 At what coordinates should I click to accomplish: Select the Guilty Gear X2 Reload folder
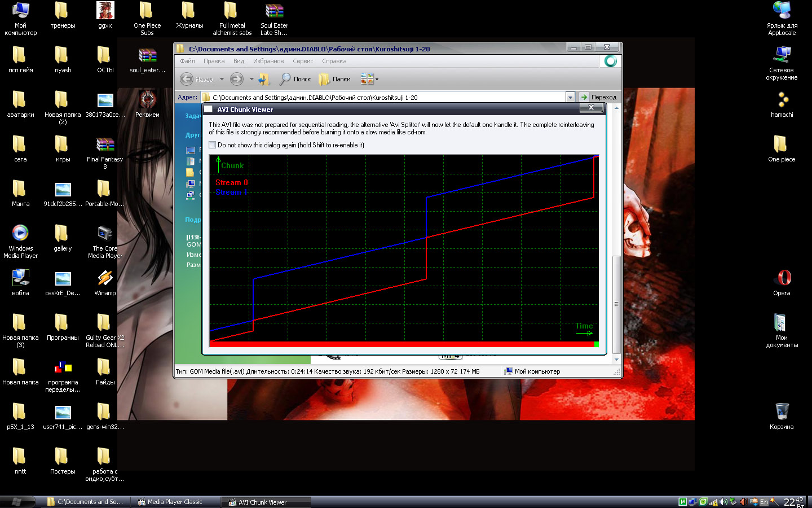(x=105, y=331)
